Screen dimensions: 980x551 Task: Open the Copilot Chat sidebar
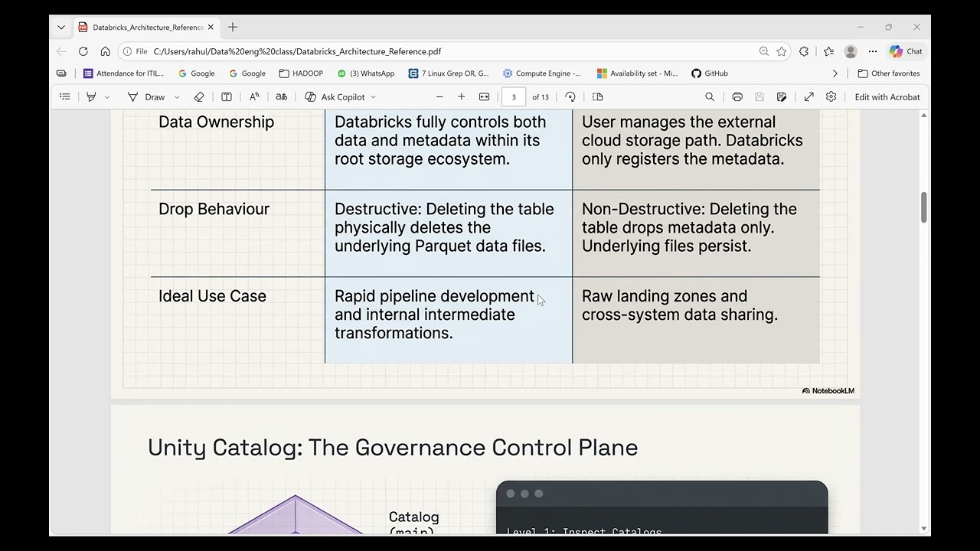point(906,51)
